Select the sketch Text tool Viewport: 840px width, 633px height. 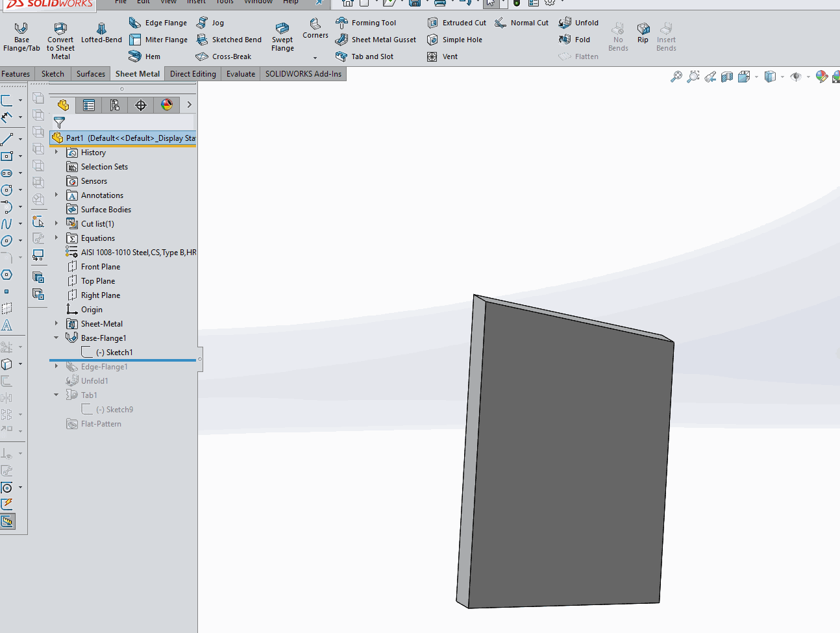tap(7, 325)
